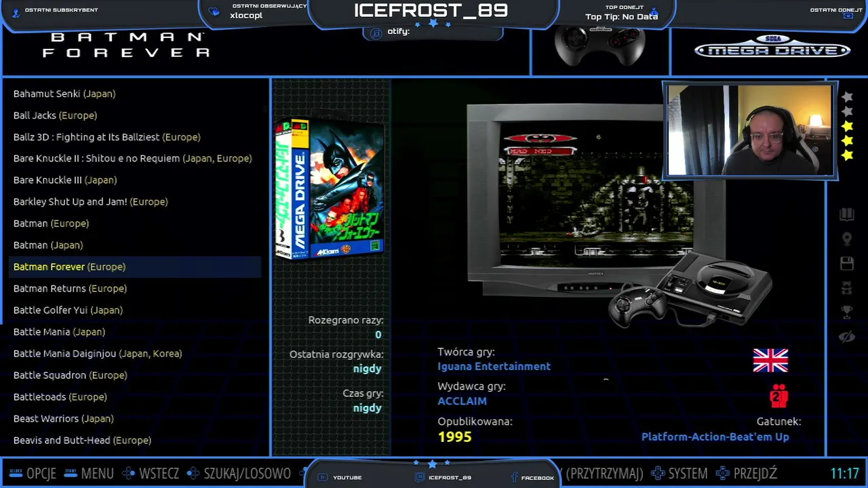The width and height of the screenshot is (868, 488).
Task: Click SYSTEM in the bottom bar
Action: (679, 474)
